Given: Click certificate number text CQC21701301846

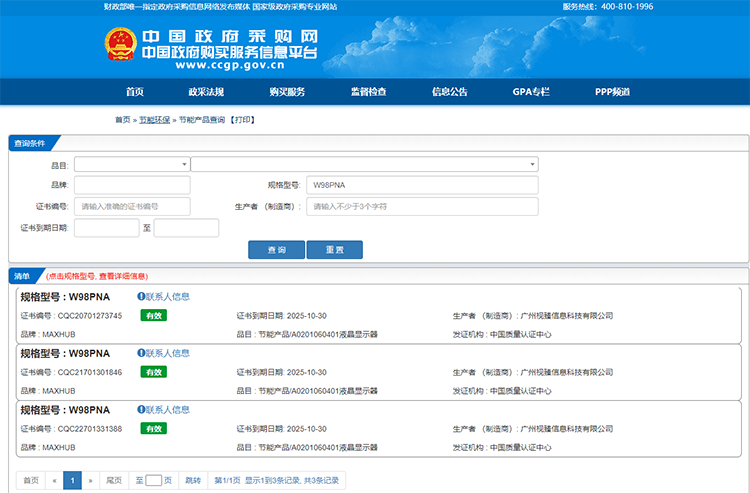Looking at the screenshot, I should (90, 372).
